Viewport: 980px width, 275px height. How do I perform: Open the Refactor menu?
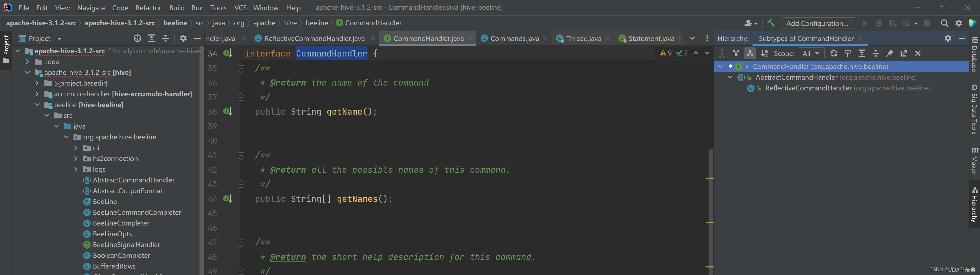[148, 8]
